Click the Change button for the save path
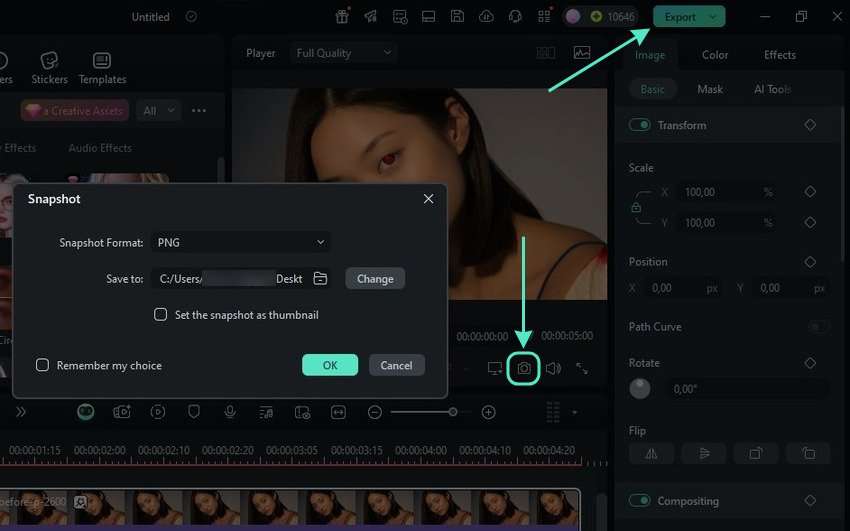The image size is (850, 531). (375, 279)
